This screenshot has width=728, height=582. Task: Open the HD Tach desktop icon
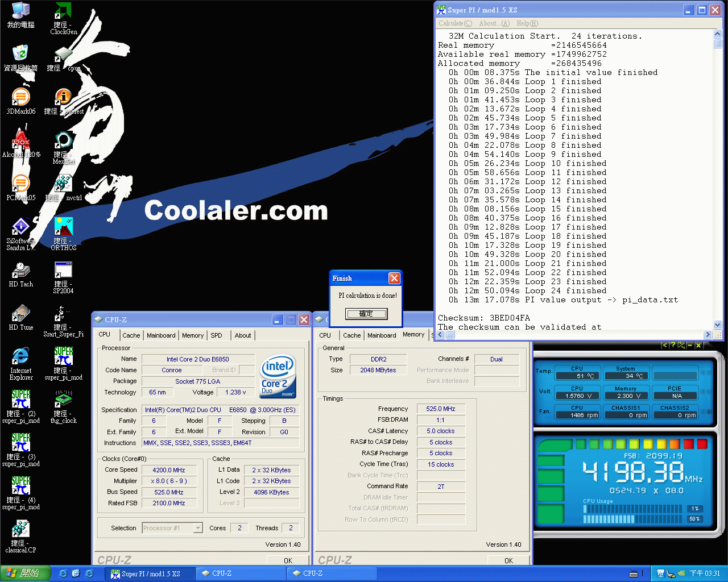tap(21, 275)
